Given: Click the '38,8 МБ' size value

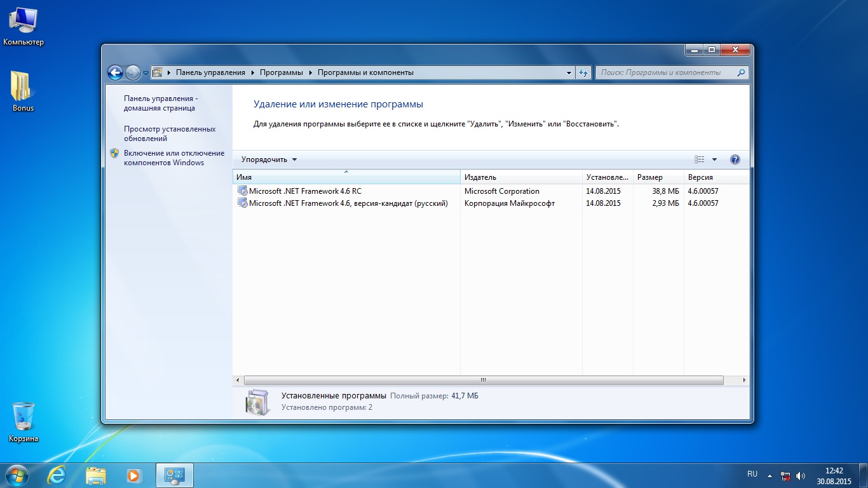Looking at the screenshot, I should click(665, 191).
